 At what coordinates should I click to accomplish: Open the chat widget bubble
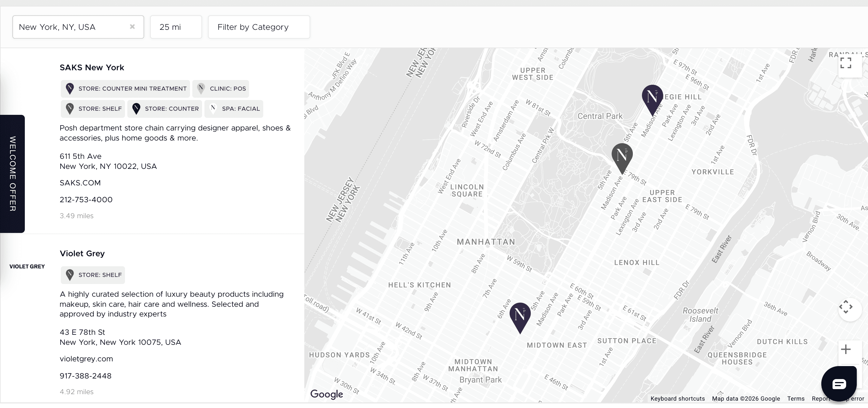839,384
